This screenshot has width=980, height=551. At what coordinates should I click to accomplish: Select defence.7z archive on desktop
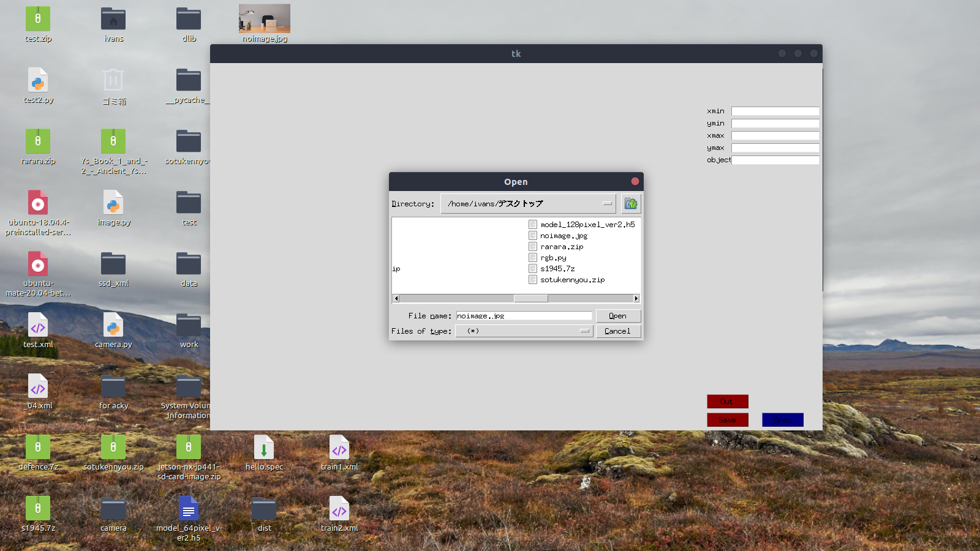pyautogui.click(x=38, y=448)
